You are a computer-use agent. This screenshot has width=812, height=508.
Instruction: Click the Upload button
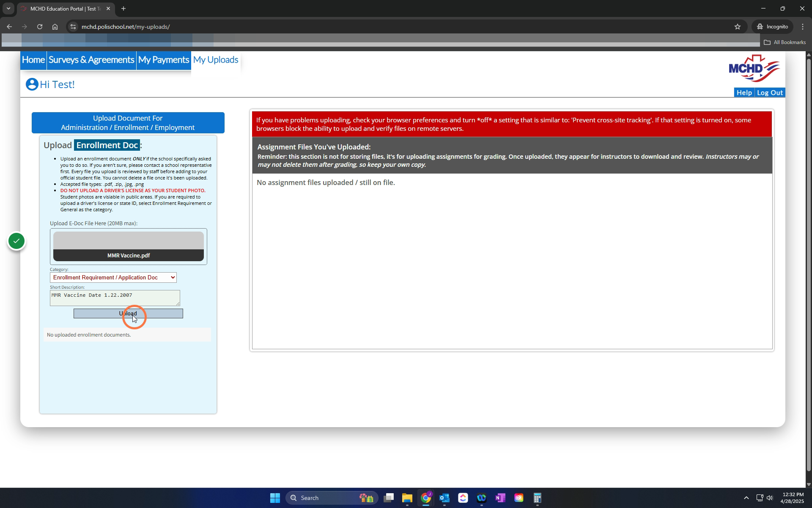pyautogui.click(x=128, y=313)
